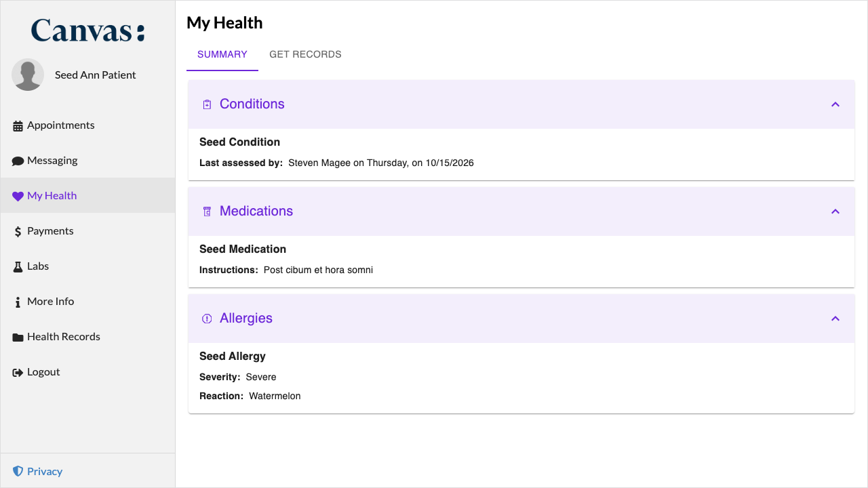Image resolution: width=868 pixels, height=488 pixels.
Task: Click the Privacy shield icon
Action: tap(18, 471)
